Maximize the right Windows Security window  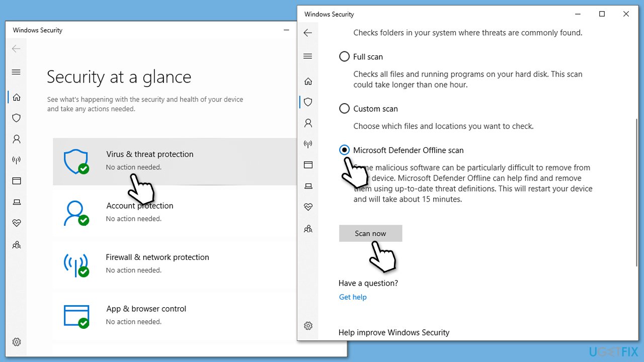tap(602, 14)
